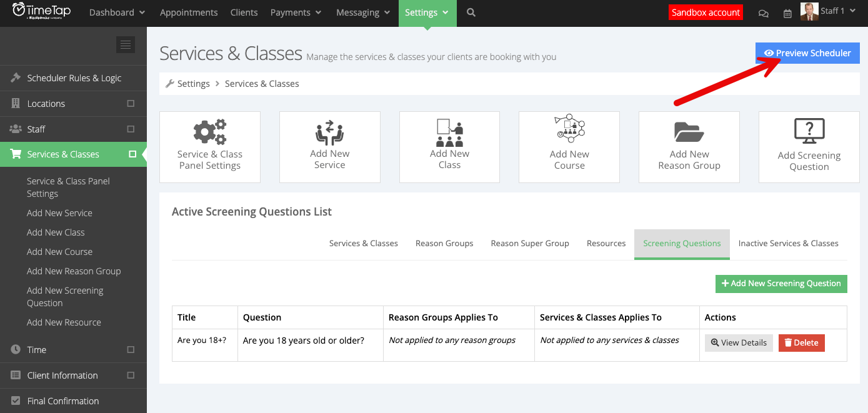Open the Staff 1 account dropdown

click(x=837, y=11)
